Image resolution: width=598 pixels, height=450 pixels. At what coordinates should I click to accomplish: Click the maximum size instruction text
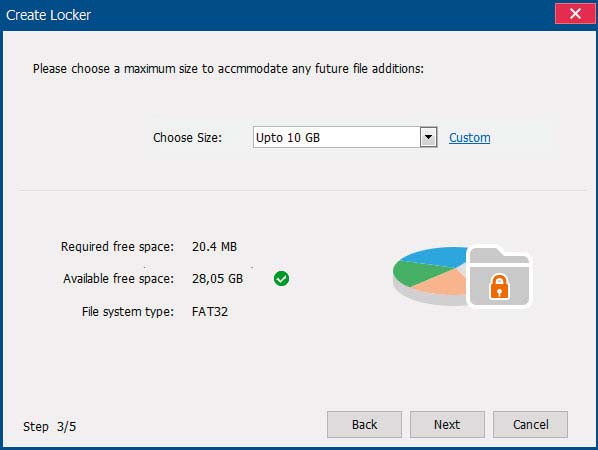pyautogui.click(x=228, y=69)
